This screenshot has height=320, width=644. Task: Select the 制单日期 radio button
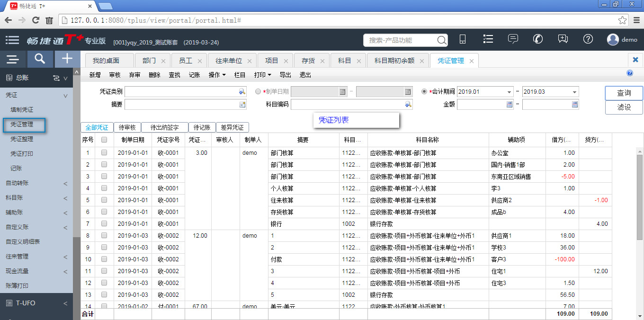(258, 92)
